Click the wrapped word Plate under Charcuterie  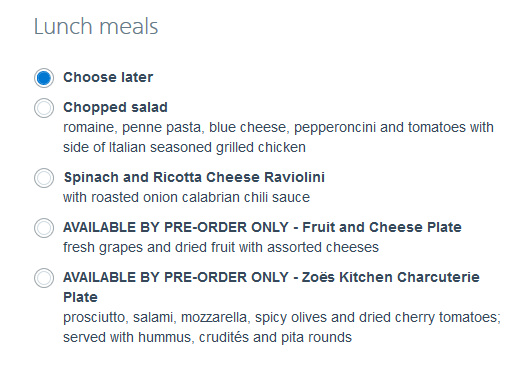coord(80,297)
